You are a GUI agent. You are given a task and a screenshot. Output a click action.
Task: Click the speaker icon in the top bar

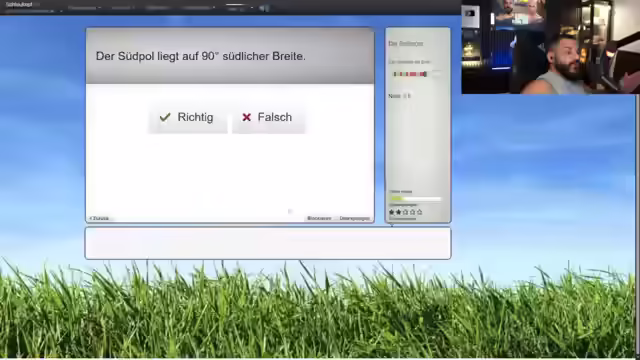264,8
